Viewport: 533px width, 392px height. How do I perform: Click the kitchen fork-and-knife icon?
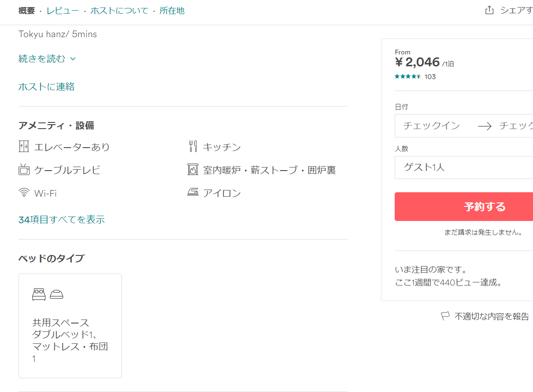pos(193,147)
